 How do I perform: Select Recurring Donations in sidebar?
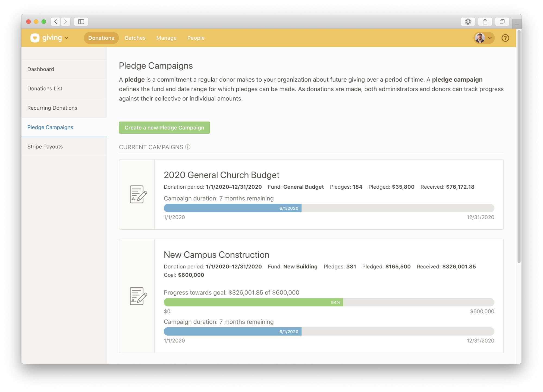[x=52, y=108]
